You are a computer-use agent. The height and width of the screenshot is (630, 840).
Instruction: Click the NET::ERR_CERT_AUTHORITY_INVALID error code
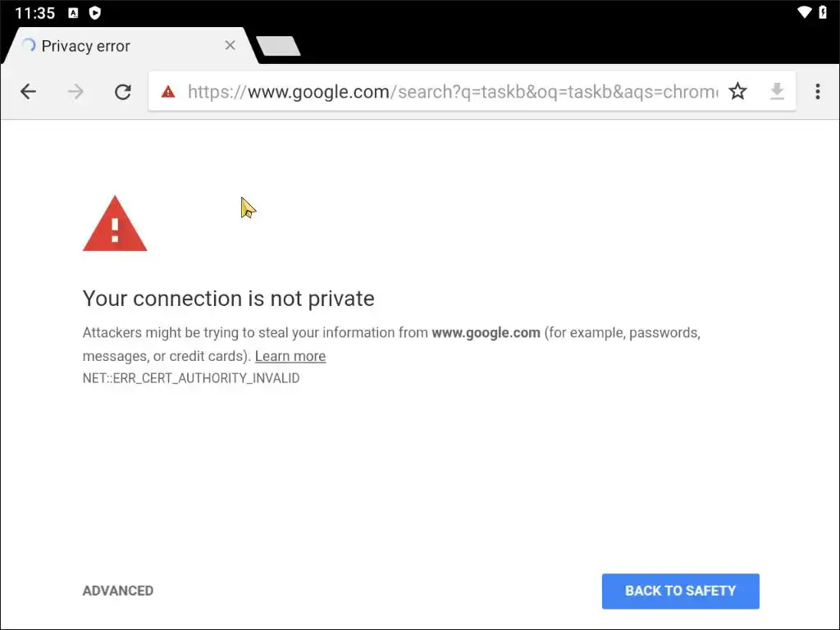(x=191, y=378)
